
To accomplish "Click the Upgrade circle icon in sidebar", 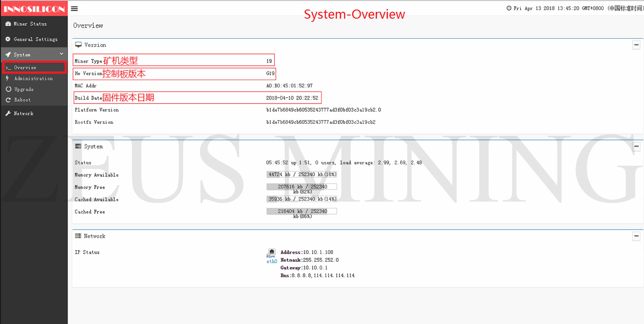I will [x=8, y=89].
